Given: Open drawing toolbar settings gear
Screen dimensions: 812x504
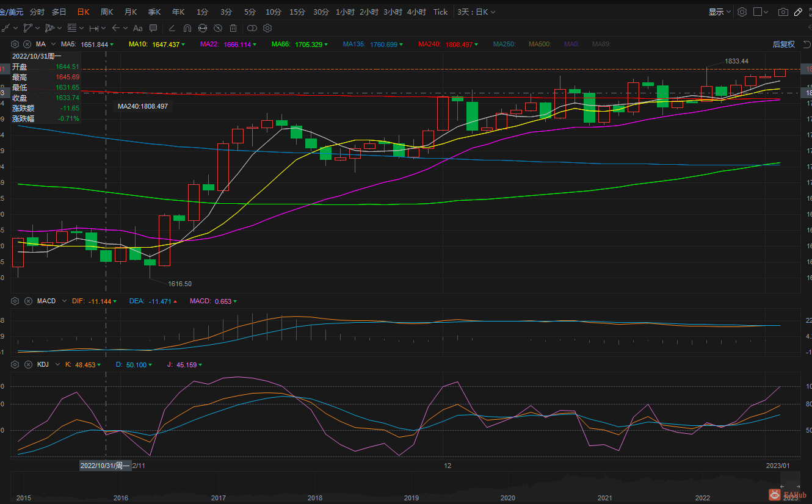Looking at the screenshot, I should (267, 28).
